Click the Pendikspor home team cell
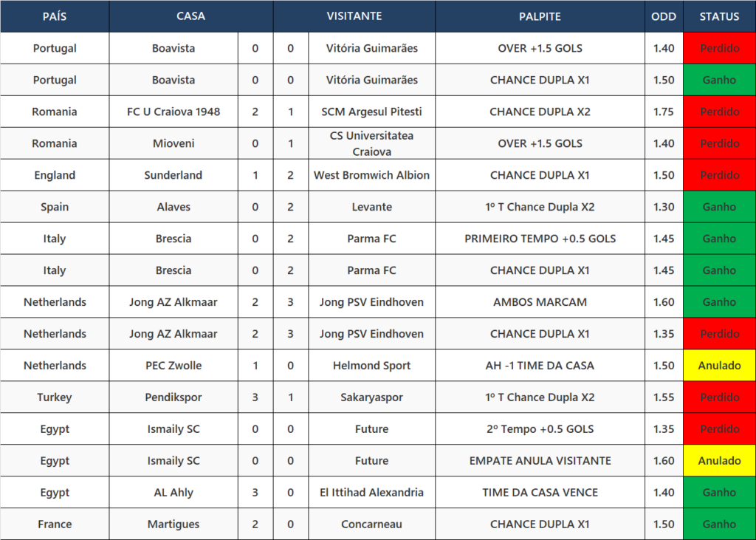756x540 pixels. click(173, 397)
